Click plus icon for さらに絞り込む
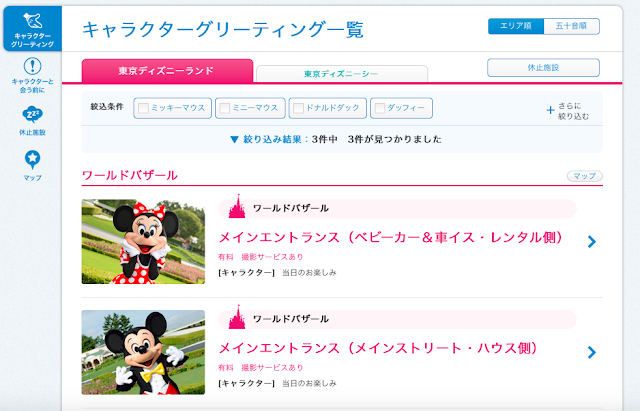 [550, 110]
